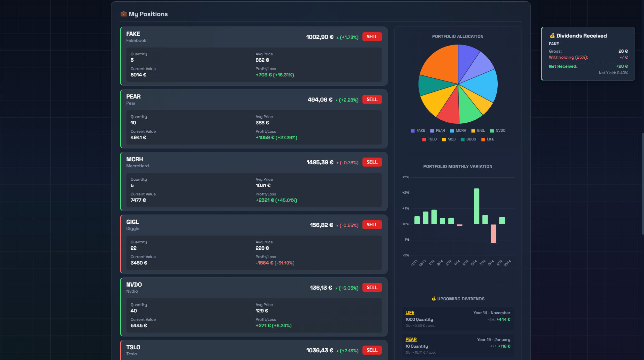
Task: Click the green up arrow beside NVDO price
Action: point(336,288)
